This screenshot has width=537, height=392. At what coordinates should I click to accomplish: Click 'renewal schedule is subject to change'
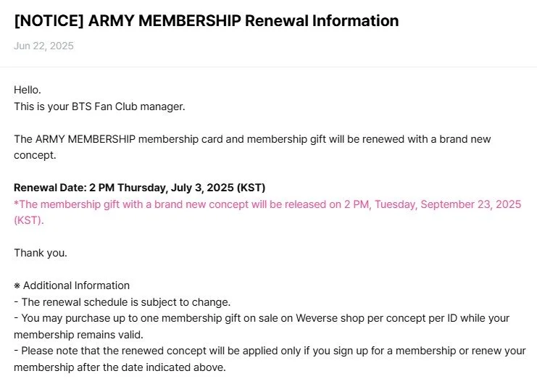(x=126, y=302)
